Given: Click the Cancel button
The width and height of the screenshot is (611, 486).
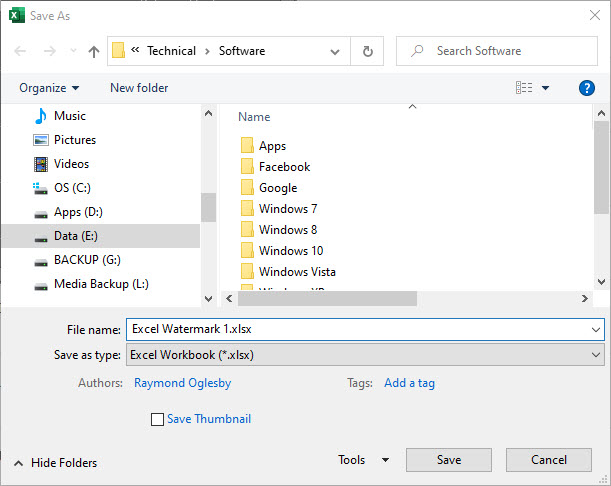Looking at the screenshot, I should click(x=549, y=460).
